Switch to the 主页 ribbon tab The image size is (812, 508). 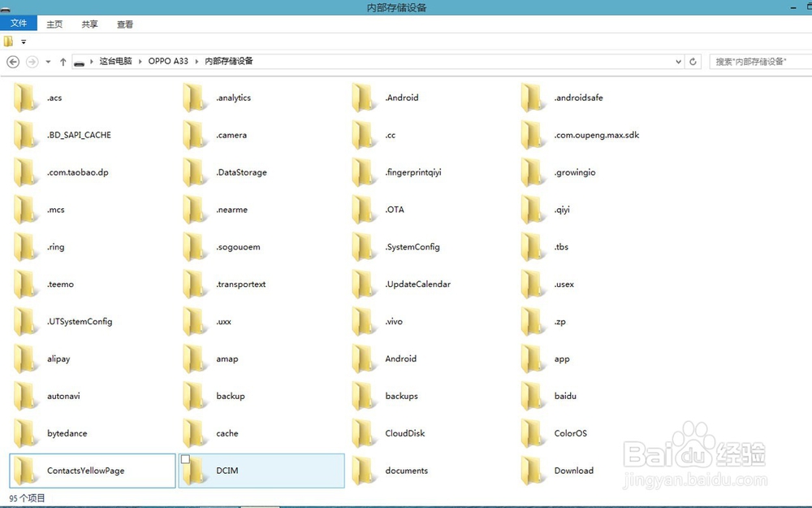(54, 24)
